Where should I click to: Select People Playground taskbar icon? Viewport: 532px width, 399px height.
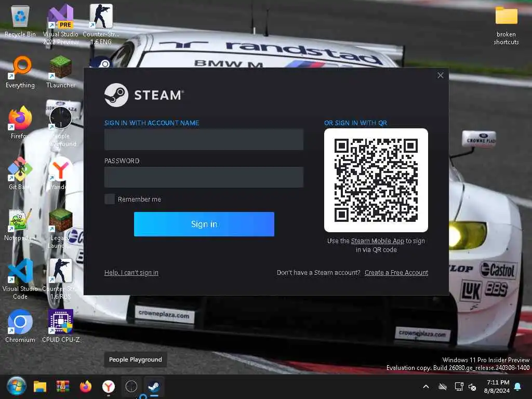pyautogui.click(x=131, y=386)
